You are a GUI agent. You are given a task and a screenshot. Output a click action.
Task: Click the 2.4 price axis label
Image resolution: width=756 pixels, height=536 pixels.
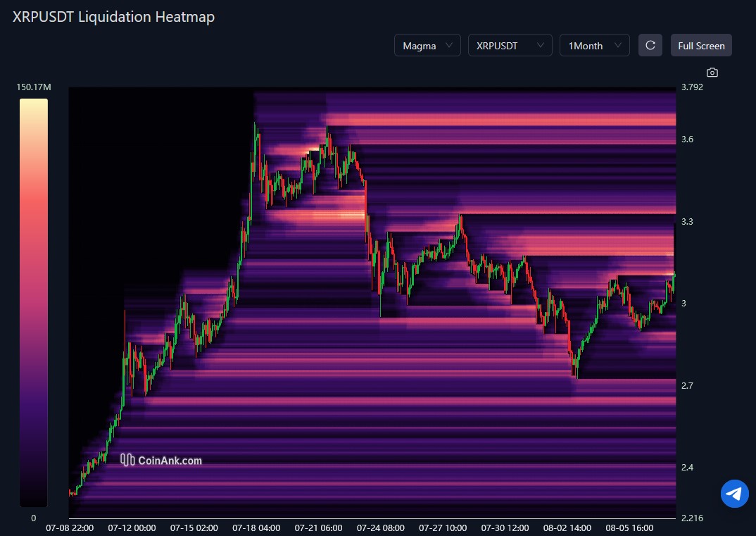(x=687, y=467)
